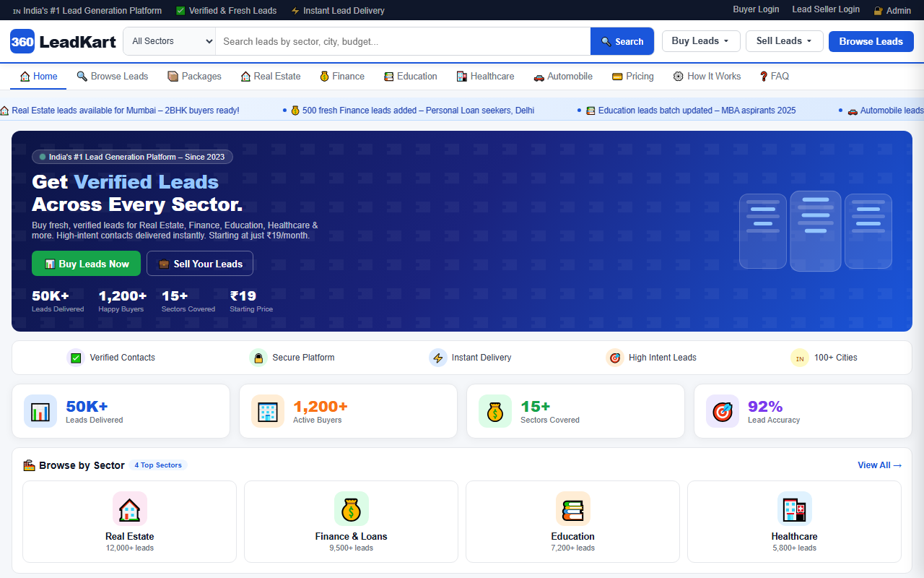Image resolution: width=924 pixels, height=578 pixels.
Task: Open the FAQ nav item
Action: tap(775, 76)
